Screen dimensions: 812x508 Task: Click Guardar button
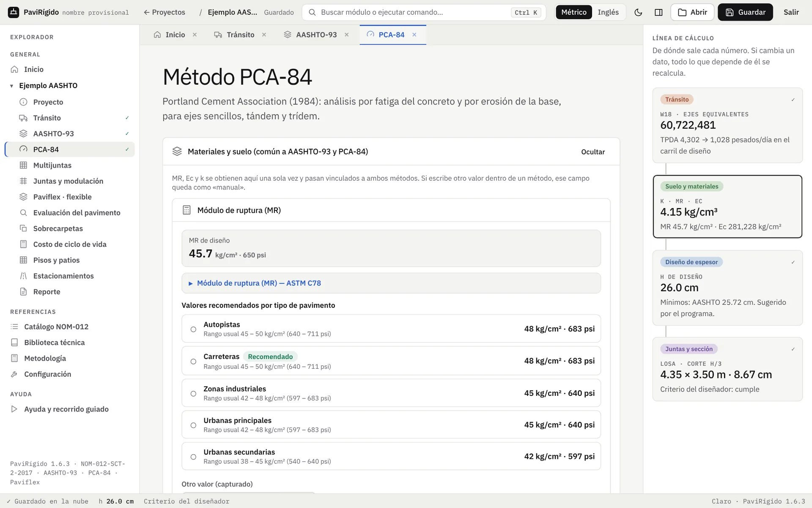tap(745, 12)
